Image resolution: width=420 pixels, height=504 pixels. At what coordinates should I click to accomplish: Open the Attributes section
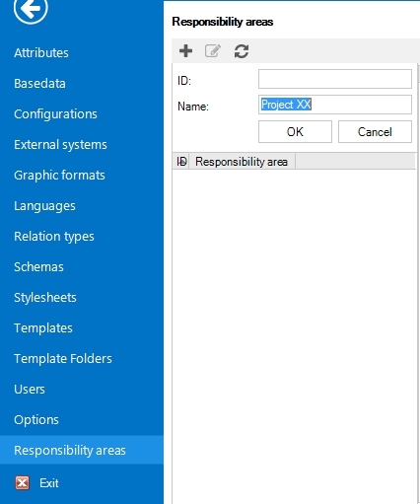(41, 52)
